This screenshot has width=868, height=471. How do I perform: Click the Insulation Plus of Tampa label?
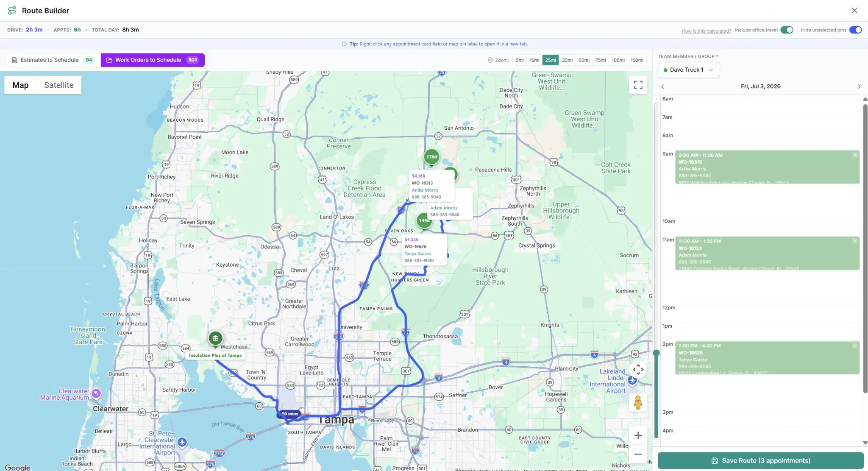[x=215, y=356]
